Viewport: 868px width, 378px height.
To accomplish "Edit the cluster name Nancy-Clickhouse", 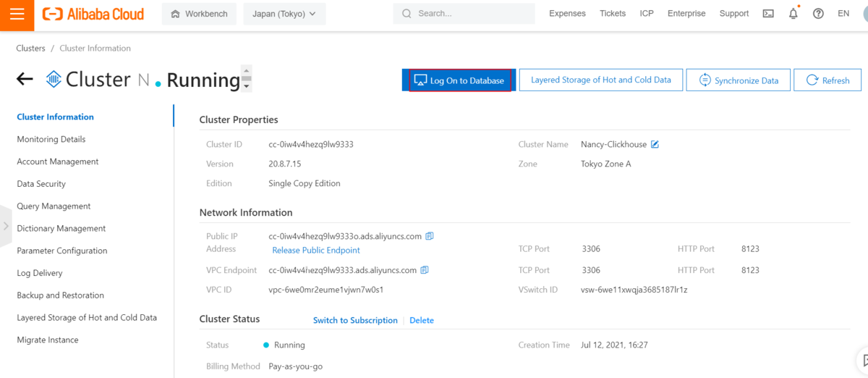I will pyautogui.click(x=655, y=144).
